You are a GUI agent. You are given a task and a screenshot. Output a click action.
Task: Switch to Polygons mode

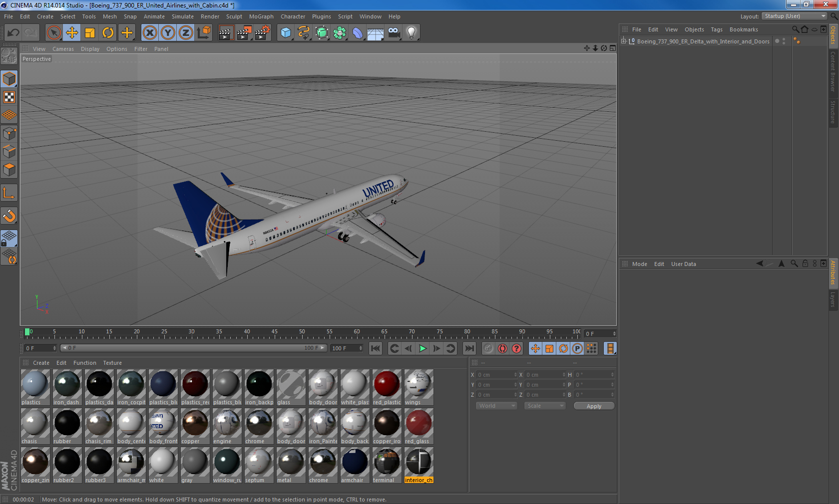pyautogui.click(x=9, y=169)
